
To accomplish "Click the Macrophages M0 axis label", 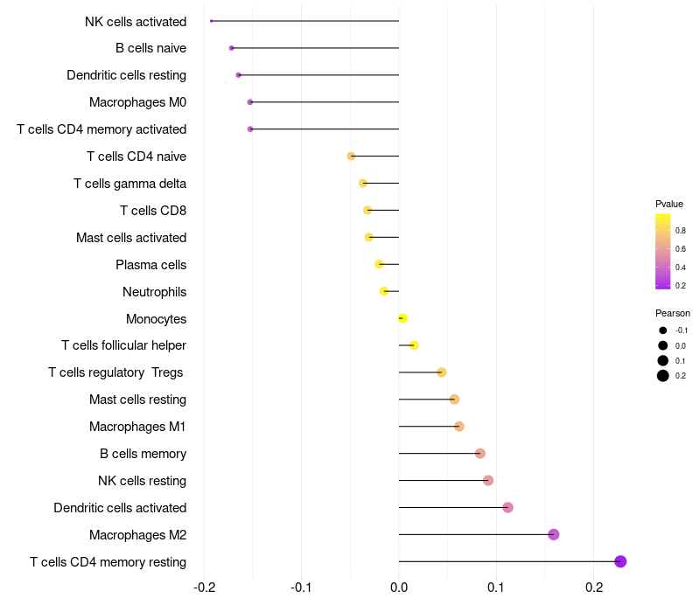I will tap(137, 102).
